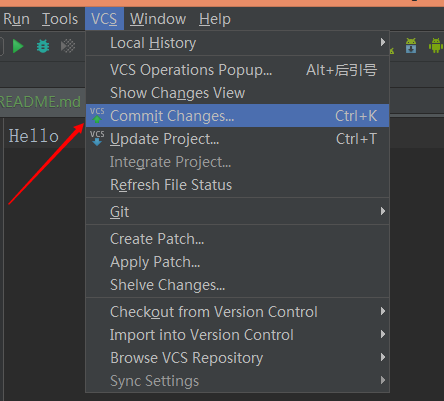Image resolution: width=444 pixels, height=401 pixels.
Task: Expand the Local History submenu
Action: pos(237,43)
